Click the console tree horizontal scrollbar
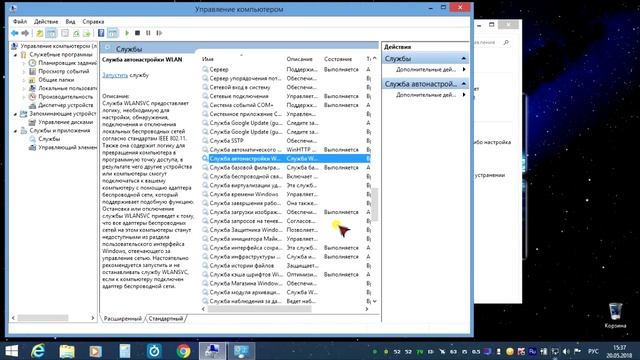This screenshot has height=360, width=640. tap(42, 318)
